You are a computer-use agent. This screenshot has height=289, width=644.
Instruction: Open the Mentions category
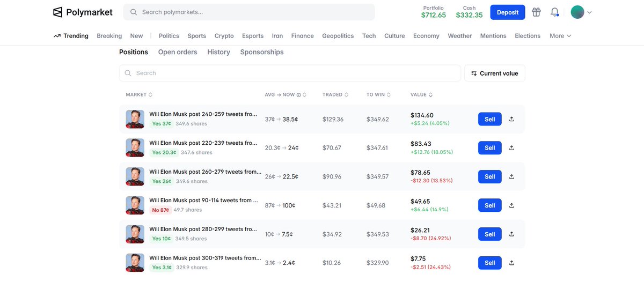click(x=493, y=36)
